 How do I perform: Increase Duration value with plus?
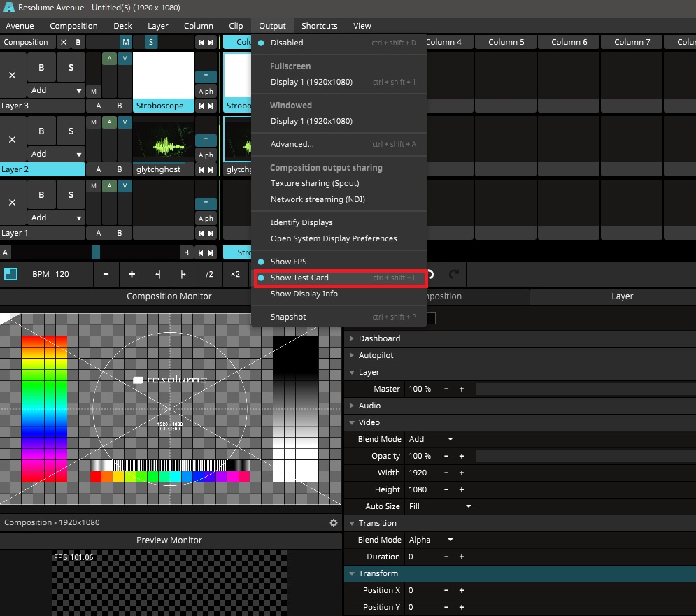pyautogui.click(x=462, y=557)
